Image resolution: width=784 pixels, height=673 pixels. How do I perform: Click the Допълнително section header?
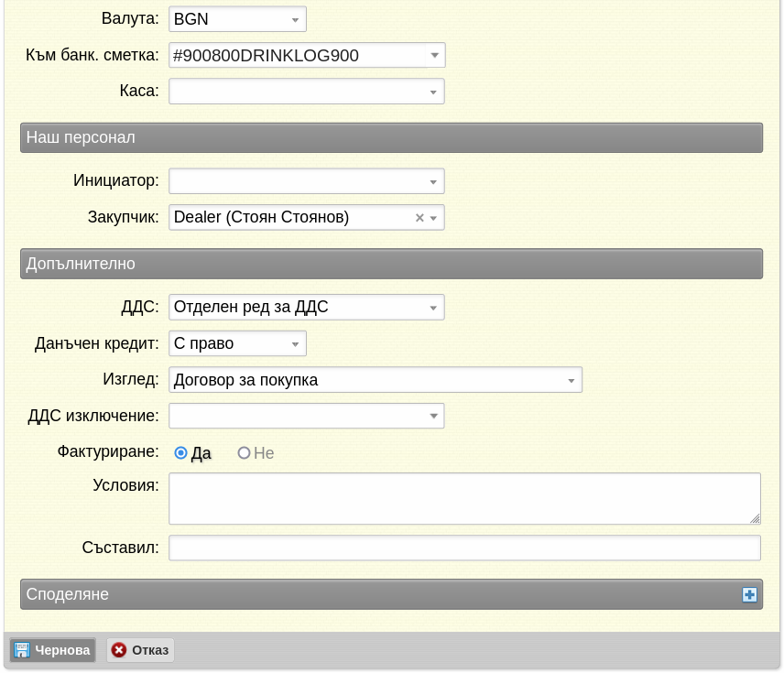[391, 264]
